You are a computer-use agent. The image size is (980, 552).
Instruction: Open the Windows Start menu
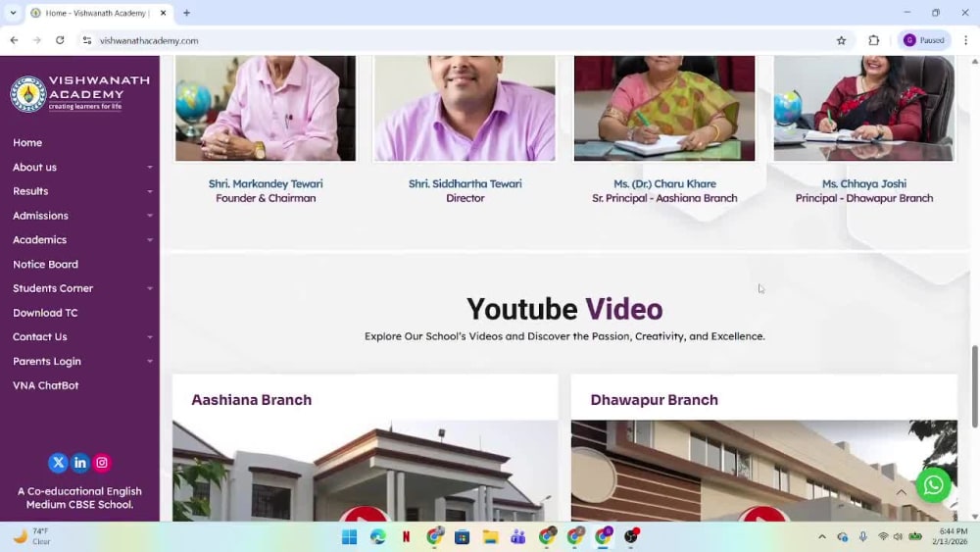(350, 536)
